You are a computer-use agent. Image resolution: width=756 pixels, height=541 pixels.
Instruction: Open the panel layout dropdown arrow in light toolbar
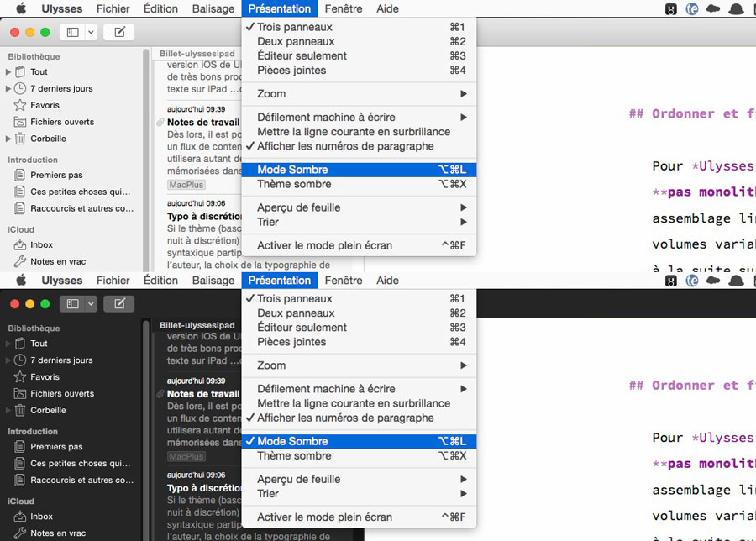(x=91, y=32)
